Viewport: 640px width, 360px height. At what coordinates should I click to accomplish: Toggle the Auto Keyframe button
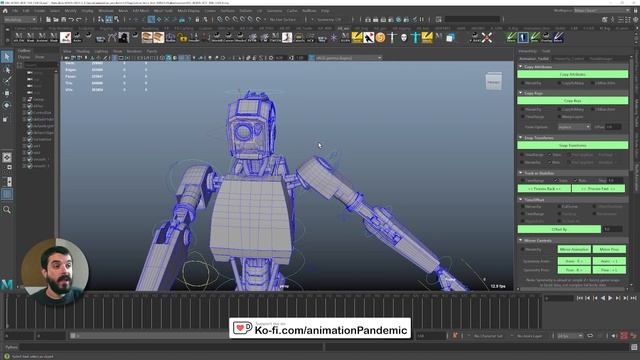(x=624, y=336)
